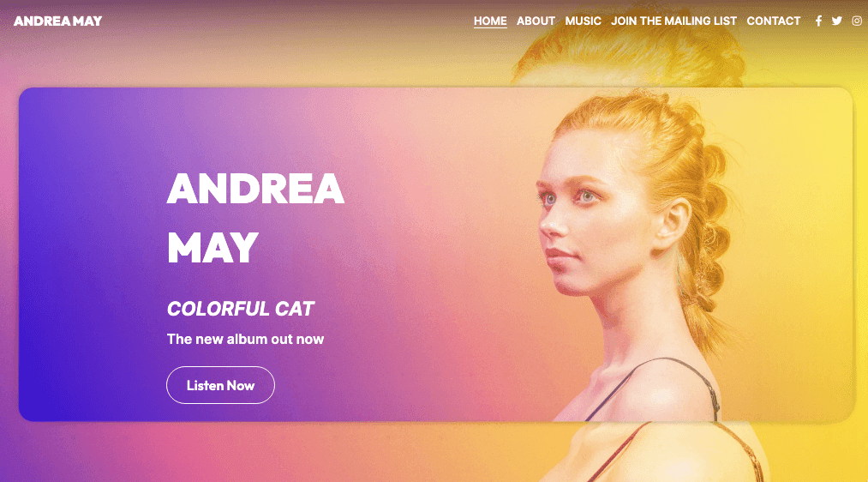Click the large MAY heading word

click(x=213, y=248)
